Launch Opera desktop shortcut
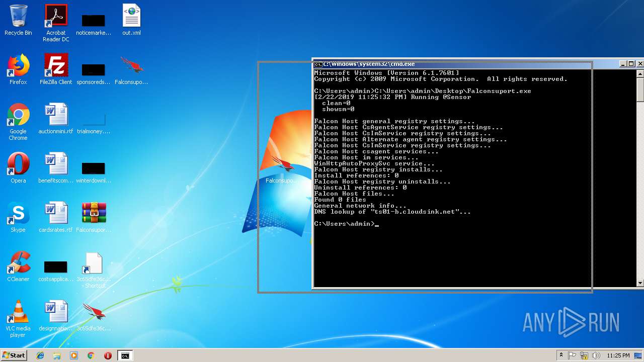 pos(18,168)
